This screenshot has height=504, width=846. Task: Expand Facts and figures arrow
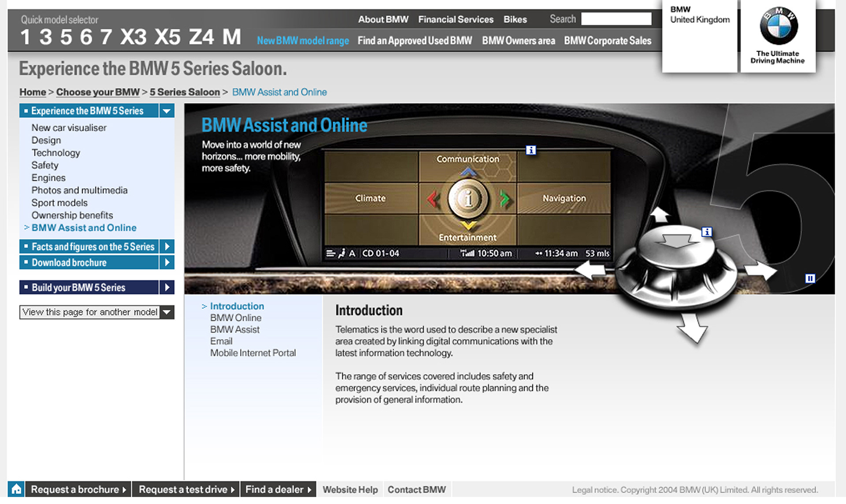click(167, 247)
